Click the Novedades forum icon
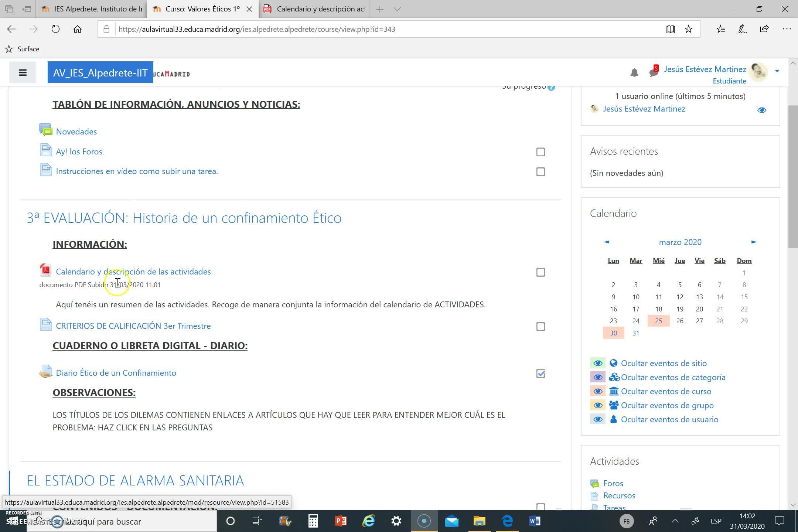Screen dimensions: 798x532 [x=46, y=130]
